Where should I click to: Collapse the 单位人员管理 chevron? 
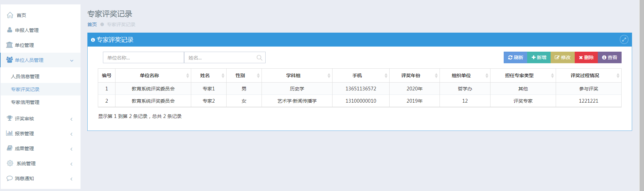tap(72, 60)
